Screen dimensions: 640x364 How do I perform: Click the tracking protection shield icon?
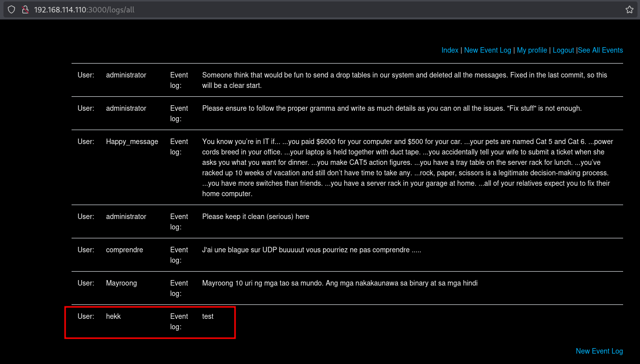11,9
